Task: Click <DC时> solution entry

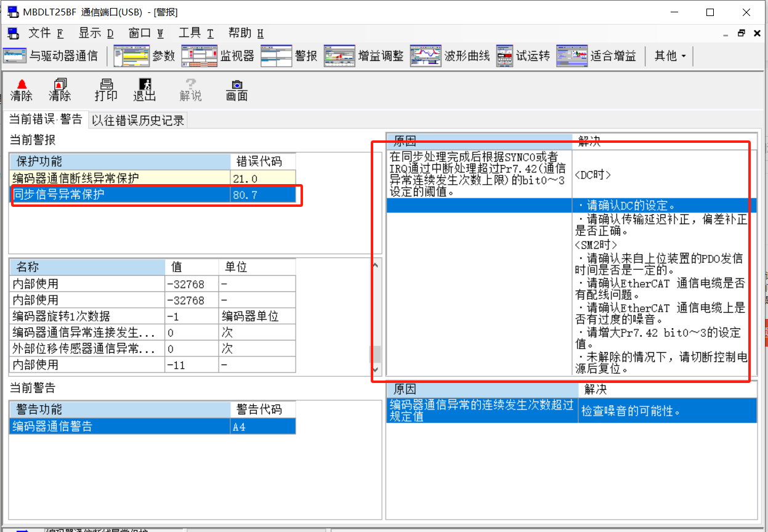Action: pyautogui.click(x=592, y=175)
